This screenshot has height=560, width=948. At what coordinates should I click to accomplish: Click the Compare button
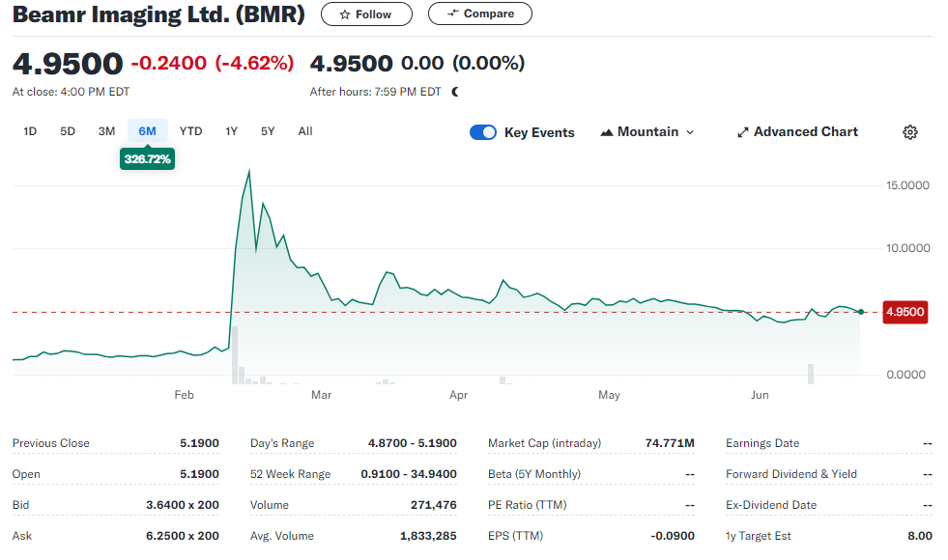coord(480,14)
